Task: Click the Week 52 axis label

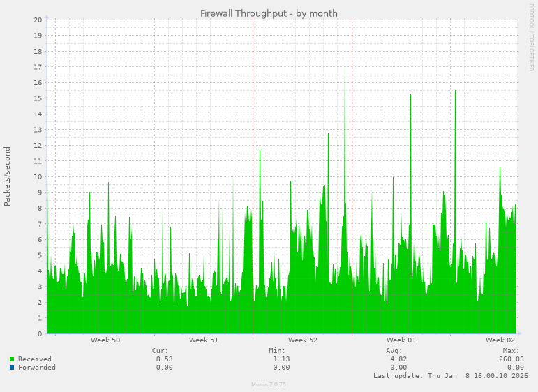Action: tap(303, 340)
